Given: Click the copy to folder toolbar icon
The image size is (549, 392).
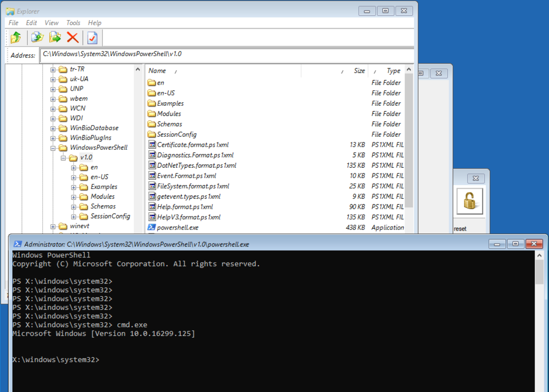Looking at the screenshot, I should 37,37.
